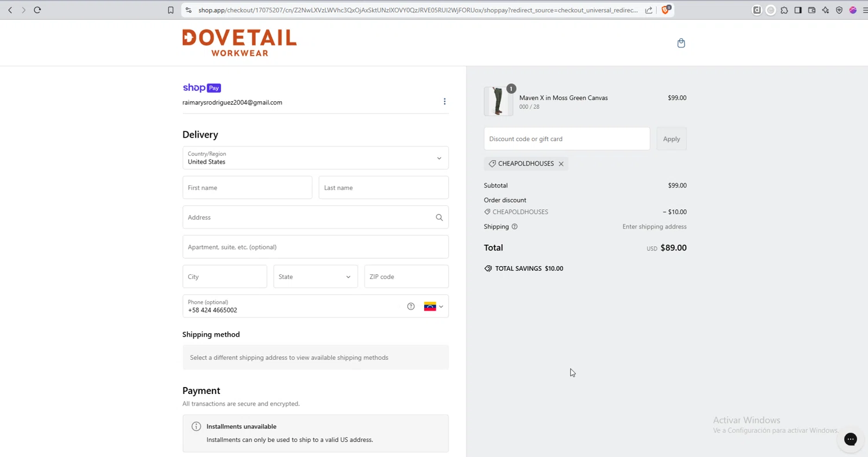Click the Apply discount button
Screen dimensions: 868x457
[671, 139]
